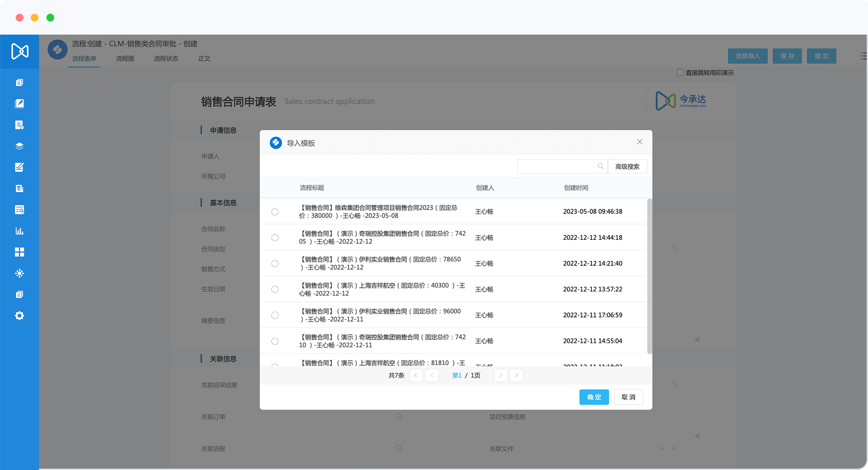The image size is (868, 470).
Task: Click the stacked layers sidebar icon
Action: [19, 146]
